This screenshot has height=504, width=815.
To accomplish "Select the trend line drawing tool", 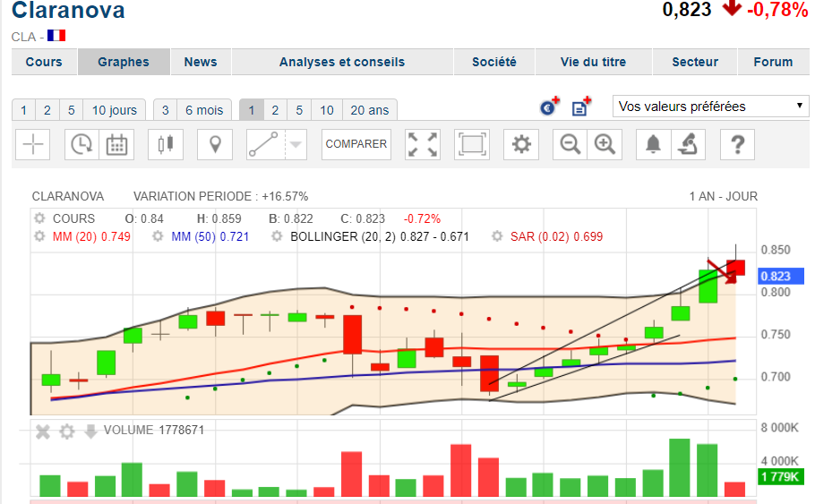I will point(266,144).
